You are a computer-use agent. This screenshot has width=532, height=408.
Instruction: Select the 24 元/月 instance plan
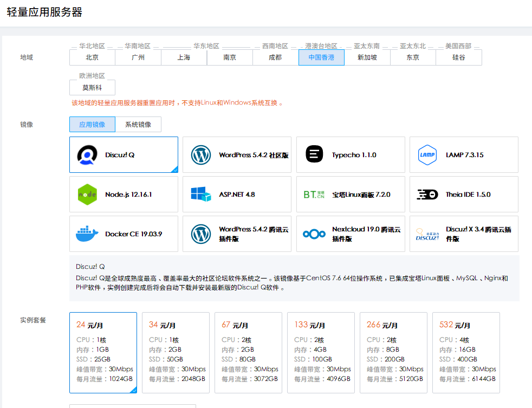103,353
